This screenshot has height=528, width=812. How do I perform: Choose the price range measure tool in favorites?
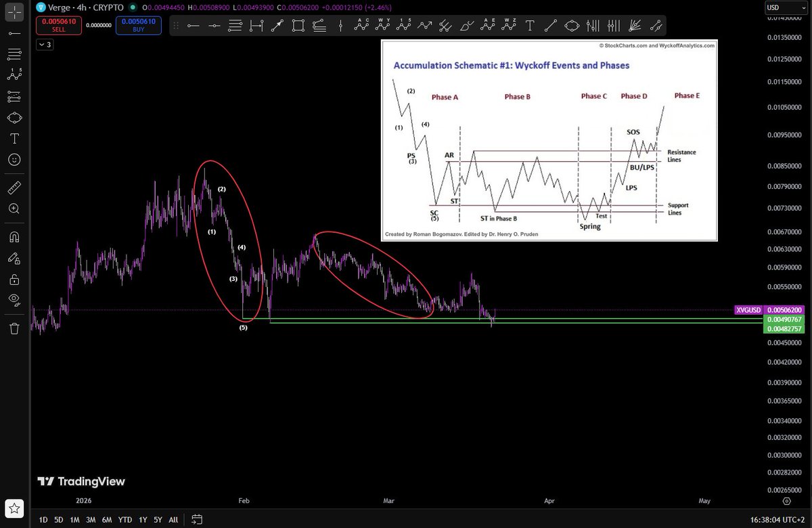tap(256, 26)
